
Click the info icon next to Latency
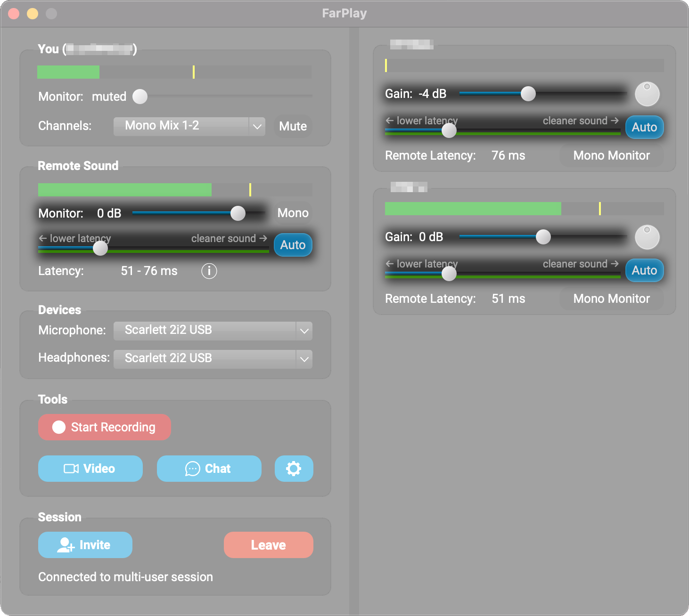pyautogui.click(x=209, y=271)
